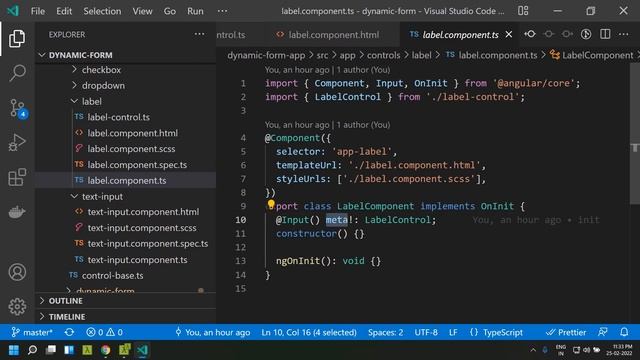Viewport: 640px width, 360px height.
Task: Synchronize changes in status bar
Action: coord(69,332)
